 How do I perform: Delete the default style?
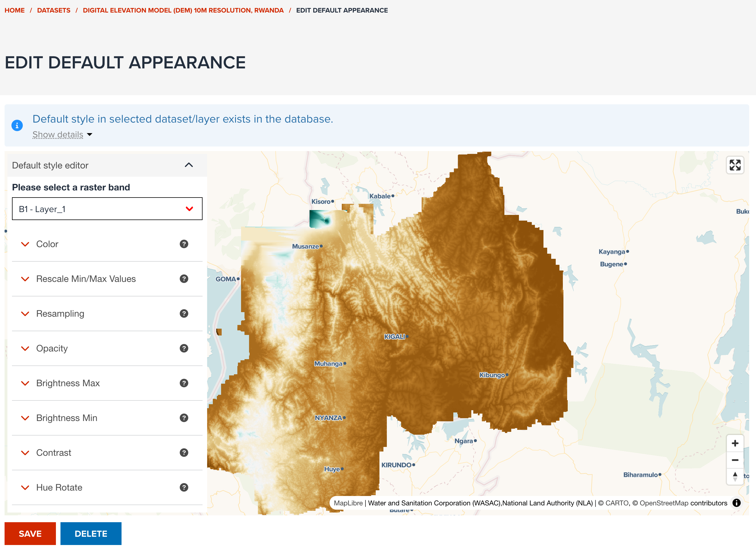click(91, 533)
